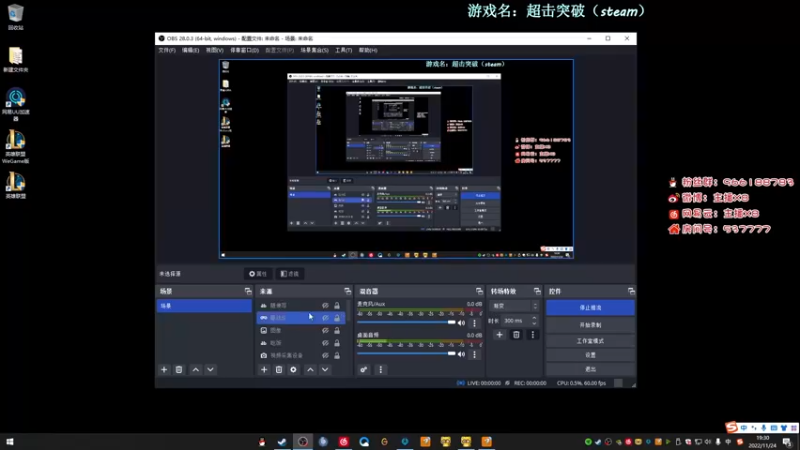Click the 滤镜 button below the preview
The image size is (800, 450).
click(290, 274)
